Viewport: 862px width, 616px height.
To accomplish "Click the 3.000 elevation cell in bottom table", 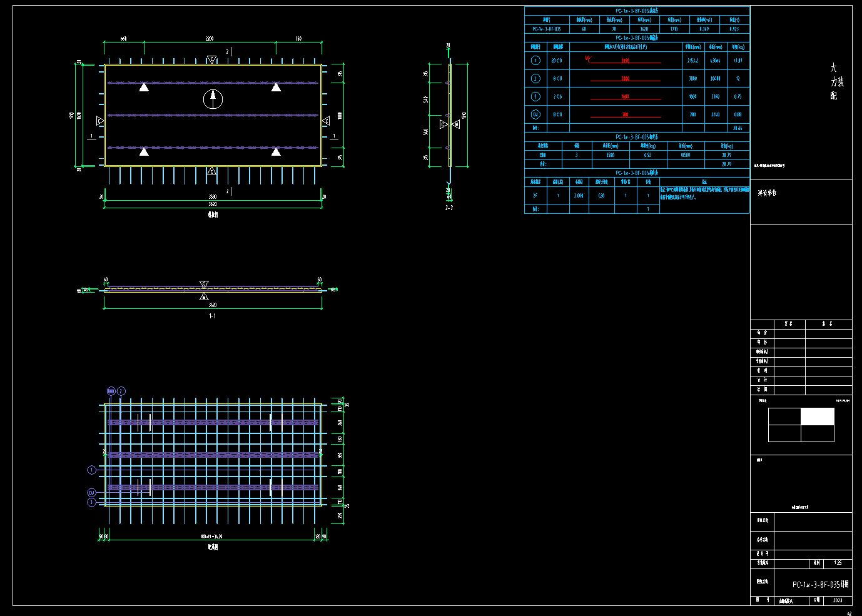I will 579,196.
